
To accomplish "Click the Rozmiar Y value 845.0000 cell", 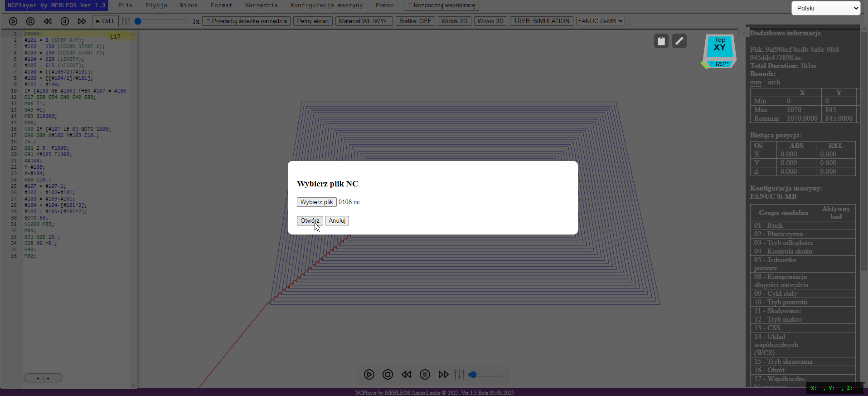I will pyautogui.click(x=839, y=118).
